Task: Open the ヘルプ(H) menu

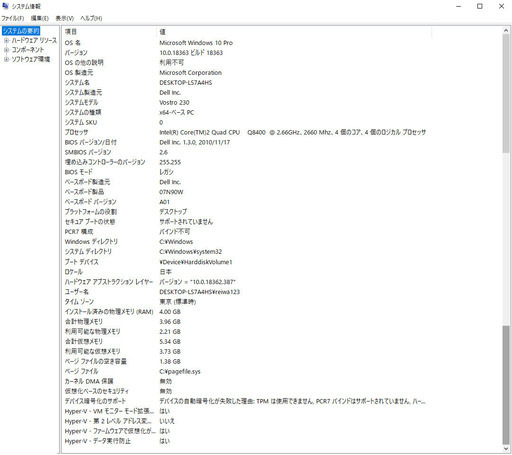Action: pyautogui.click(x=91, y=18)
